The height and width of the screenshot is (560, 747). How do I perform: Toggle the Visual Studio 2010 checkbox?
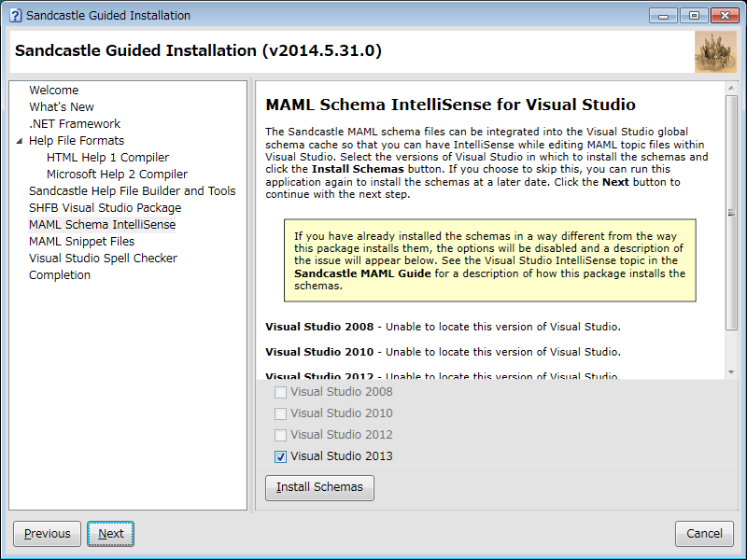point(281,413)
